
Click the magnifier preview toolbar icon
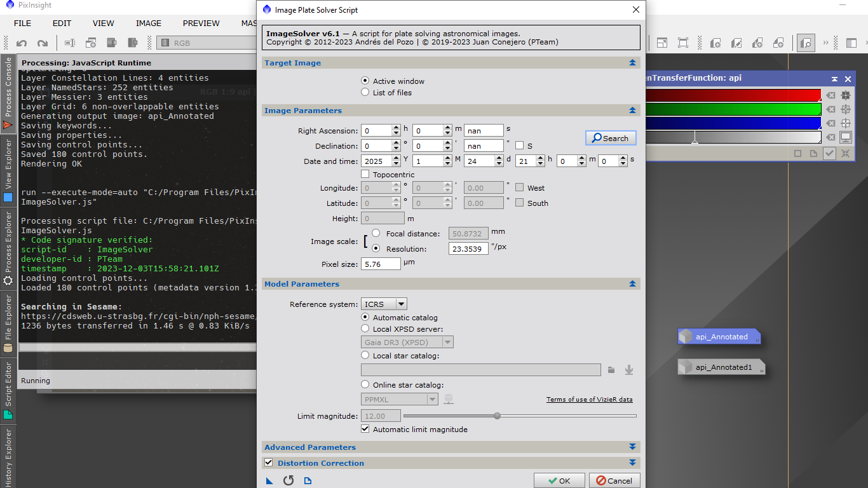(806, 43)
